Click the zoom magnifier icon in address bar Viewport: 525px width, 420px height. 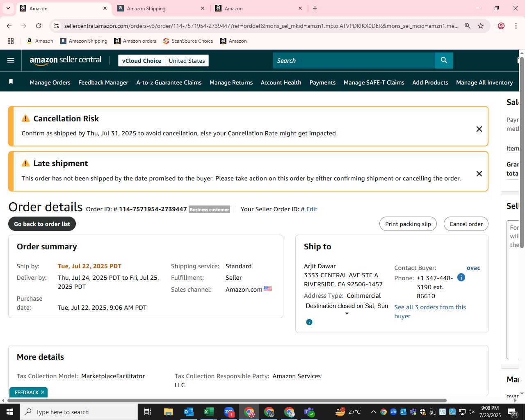pos(467,26)
